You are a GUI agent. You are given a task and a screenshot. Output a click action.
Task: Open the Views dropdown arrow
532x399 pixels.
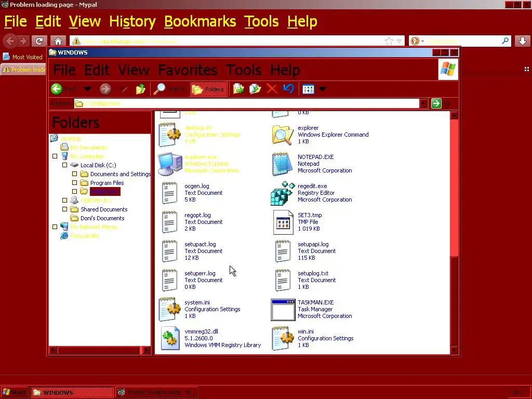click(x=322, y=89)
